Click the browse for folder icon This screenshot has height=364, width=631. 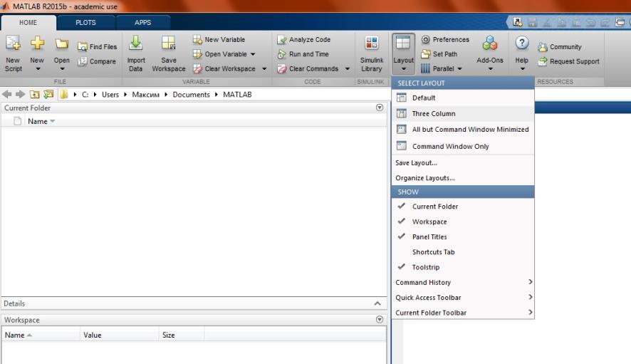pyautogui.click(x=48, y=94)
